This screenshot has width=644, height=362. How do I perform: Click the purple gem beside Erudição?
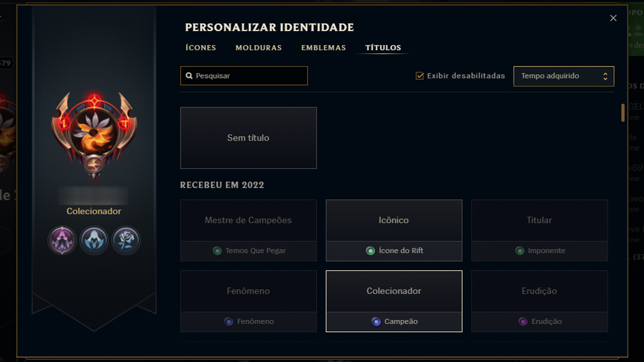click(523, 322)
